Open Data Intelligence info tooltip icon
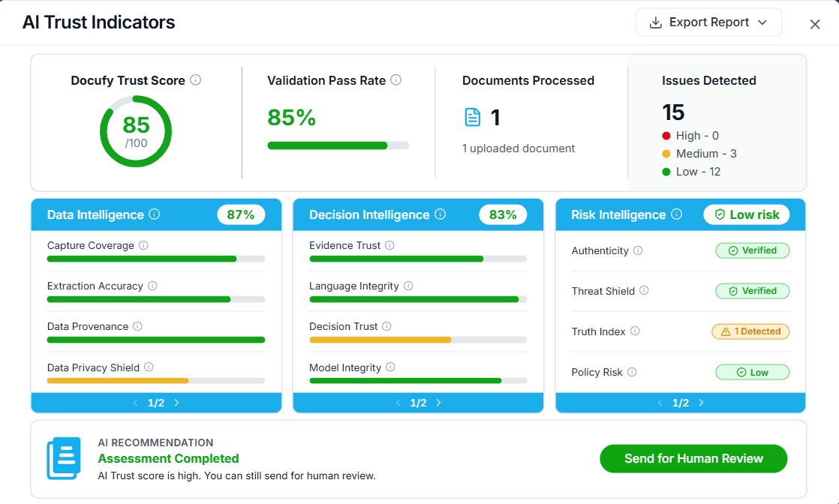839x504 pixels. point(154,214)
